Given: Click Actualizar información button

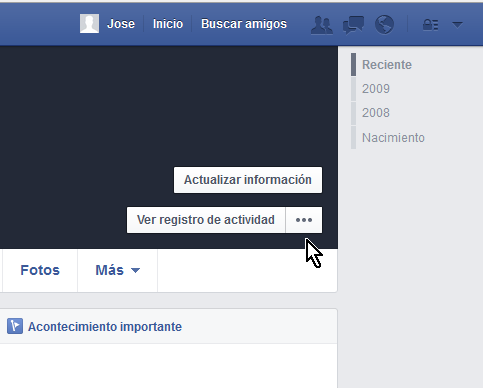Looking at the screenshot, I should pos(248,180).
